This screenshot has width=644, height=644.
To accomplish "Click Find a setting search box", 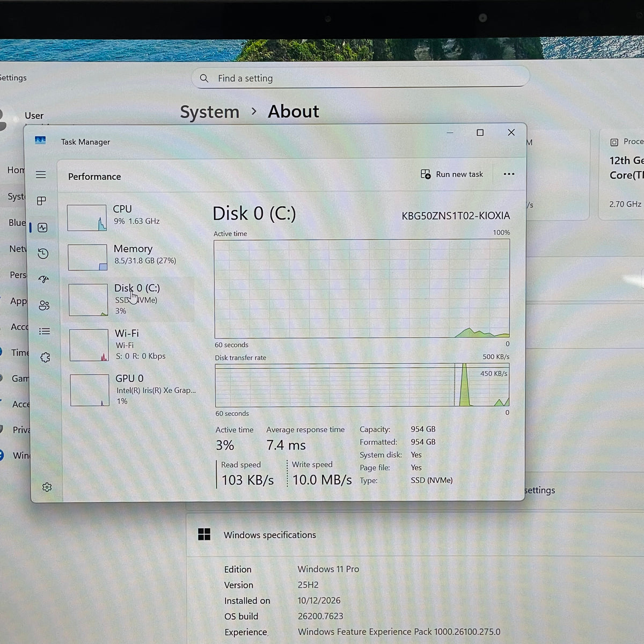I will 361,78.
